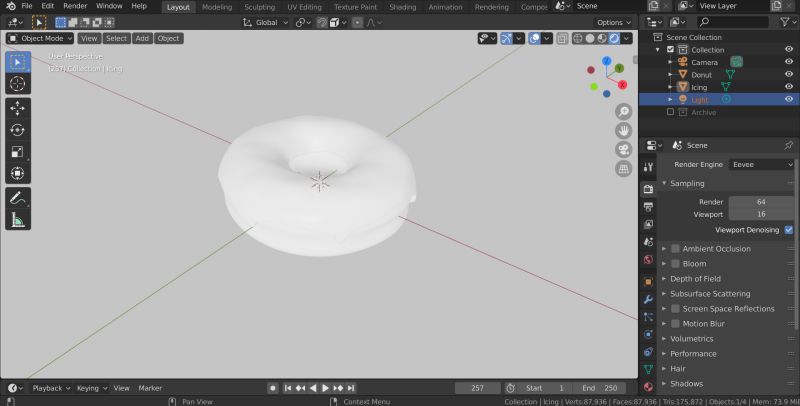Open the Object Mode dropdown
The width and height of the screenshot is (800, 406).
pos(40,38)
